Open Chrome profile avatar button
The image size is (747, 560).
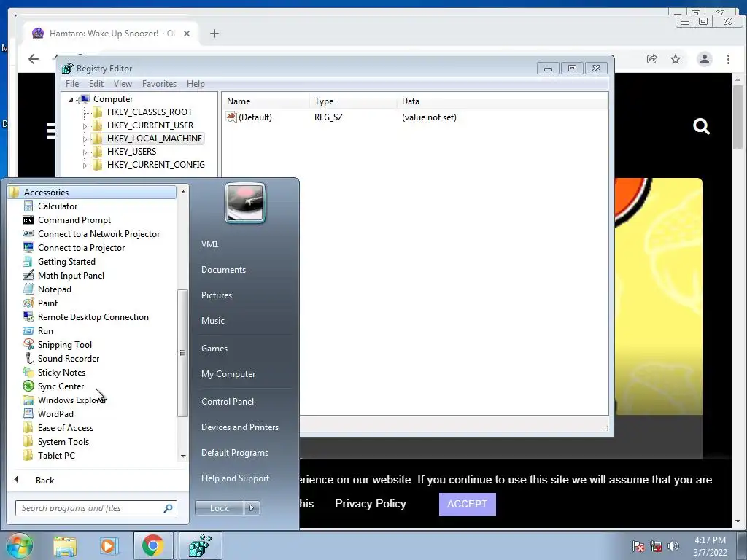[x=704, y=59]
